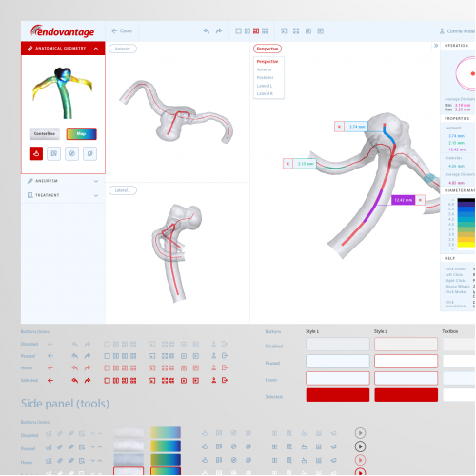Click Disabled-row play circle in style guide
476x476 pixels.
(360, 433)
